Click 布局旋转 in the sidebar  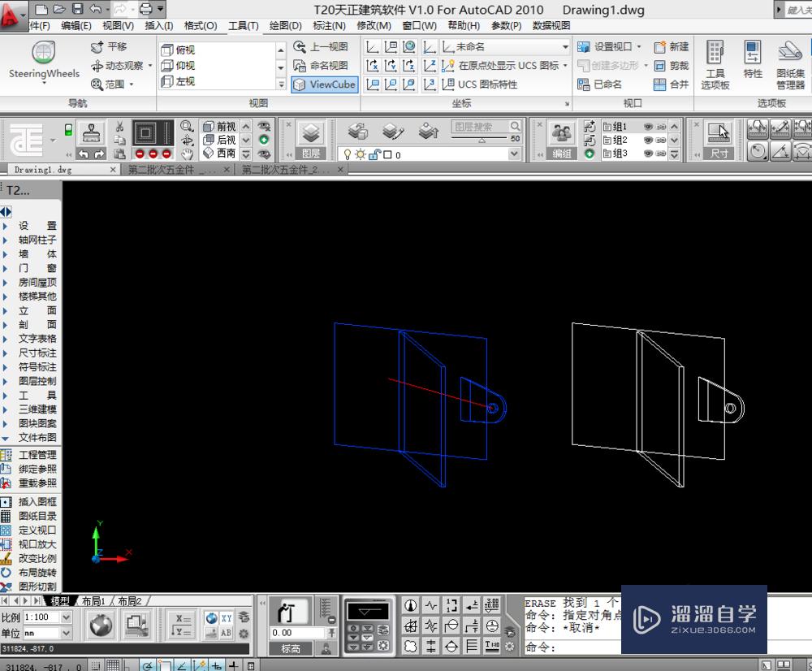pos(29,573)
